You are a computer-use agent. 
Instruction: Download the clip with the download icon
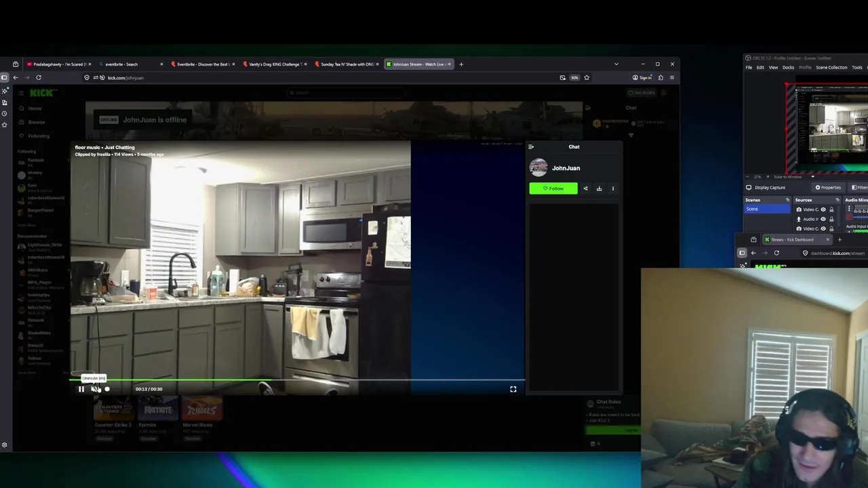[599, 188]
